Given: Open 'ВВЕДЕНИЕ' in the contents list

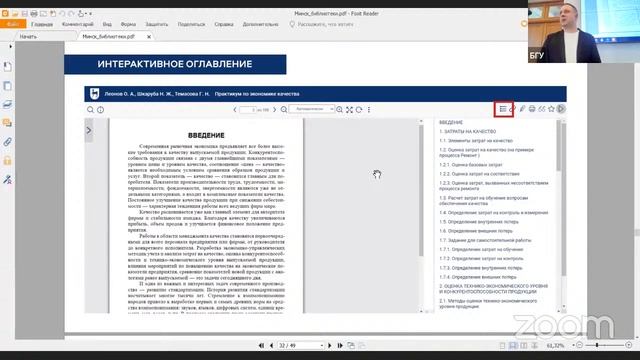Looking at the screenshot, I should pyautogui.click(x=451, y=122).
